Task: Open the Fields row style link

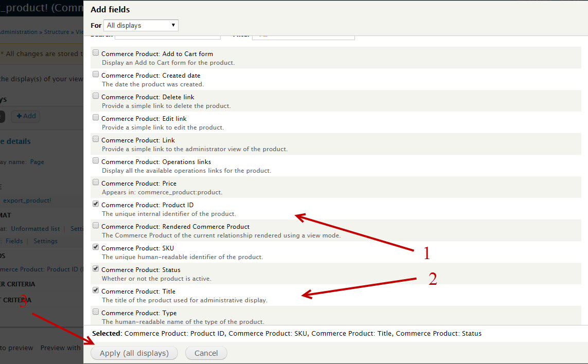Action: [x=14, y=241]
